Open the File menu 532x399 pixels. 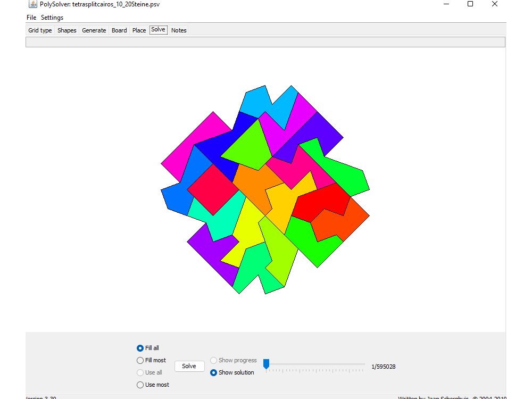click(x=31, y=18)
